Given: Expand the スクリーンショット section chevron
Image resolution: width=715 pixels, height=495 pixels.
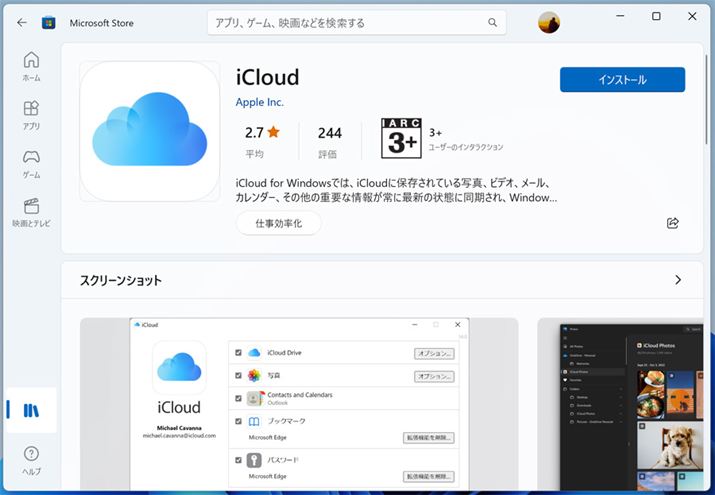Looking at the screenshot, I should pos(678,280).
